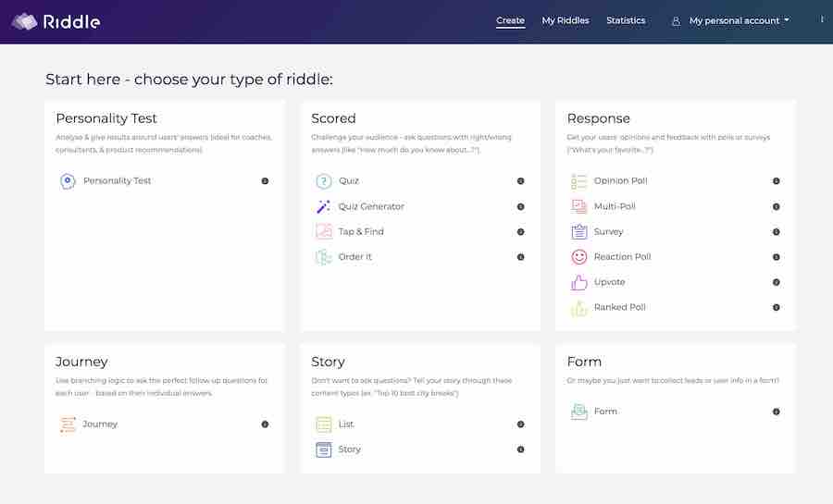Image resolution: width=833 pixels, height=504 pixels.
Task: Click the Tap & Find image icon
Action: 324,231
